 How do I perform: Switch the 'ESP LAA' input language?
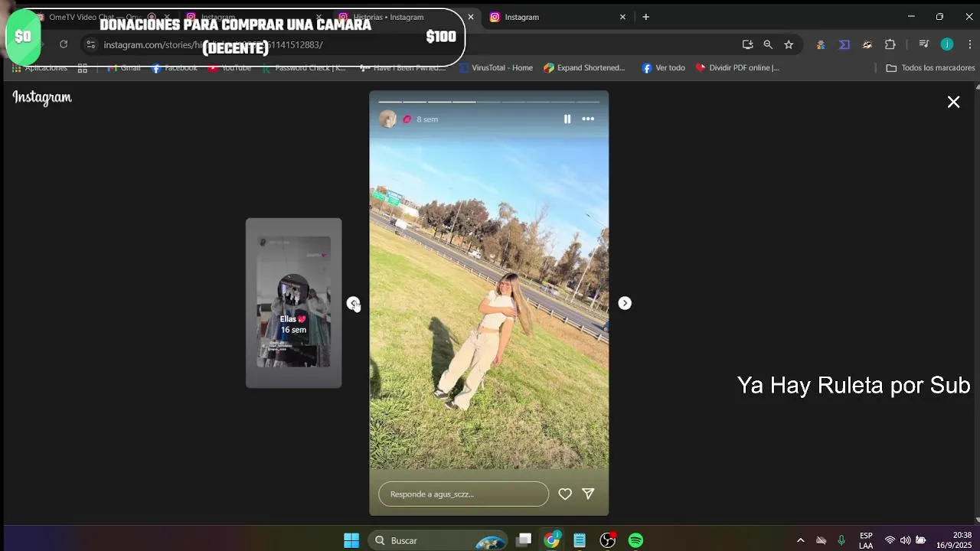[x=866, y=540]
